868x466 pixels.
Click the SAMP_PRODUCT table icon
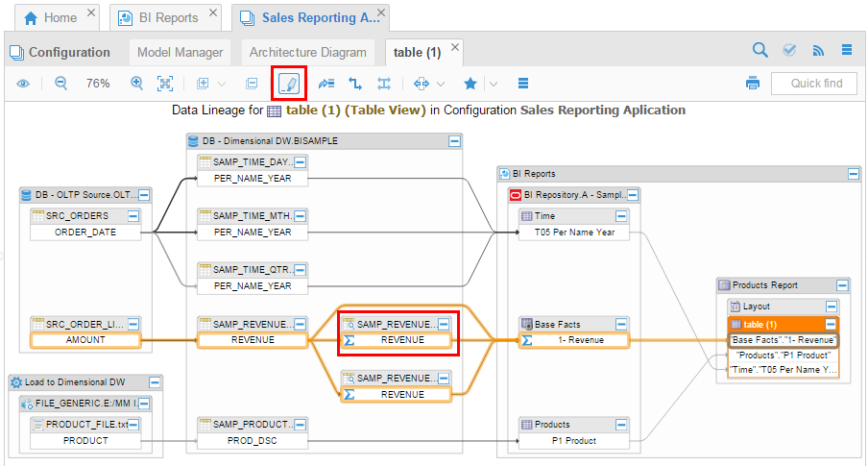point(205,425)
